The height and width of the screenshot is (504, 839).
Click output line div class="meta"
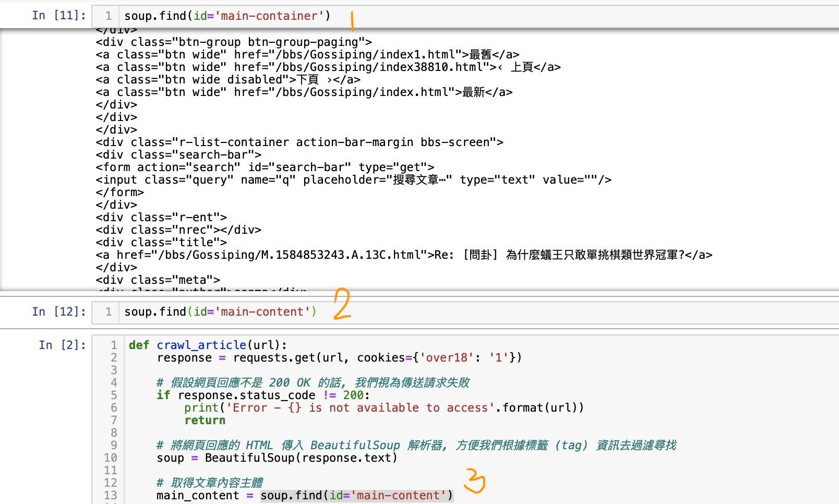click(x=158, y=280)
